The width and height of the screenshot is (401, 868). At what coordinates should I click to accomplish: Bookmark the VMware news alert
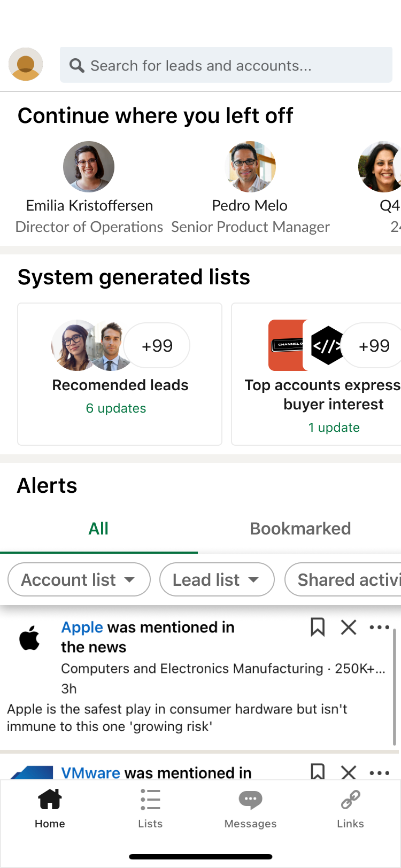[318, 771]
